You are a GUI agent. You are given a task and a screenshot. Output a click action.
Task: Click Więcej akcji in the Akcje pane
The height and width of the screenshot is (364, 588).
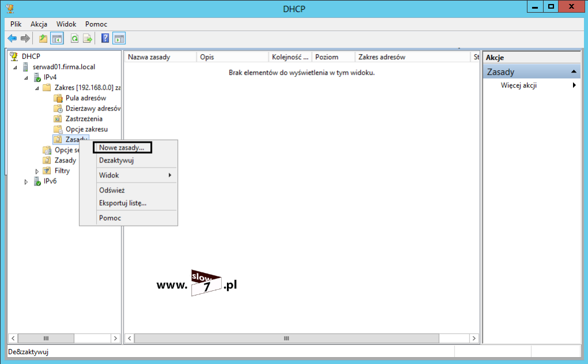tap(519, 85)
